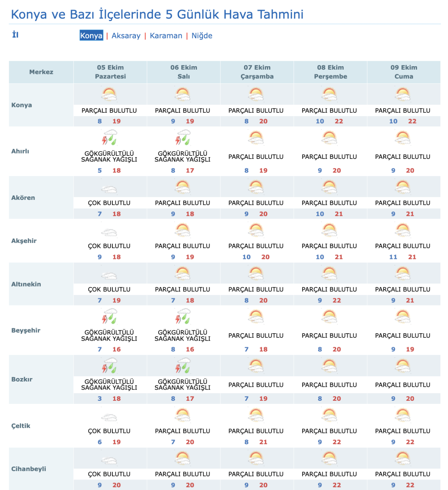Click Çeltik's cloudy icon for 05 Ekim
Viewport: 448px width, 490px height.
(x=109, y=418)
